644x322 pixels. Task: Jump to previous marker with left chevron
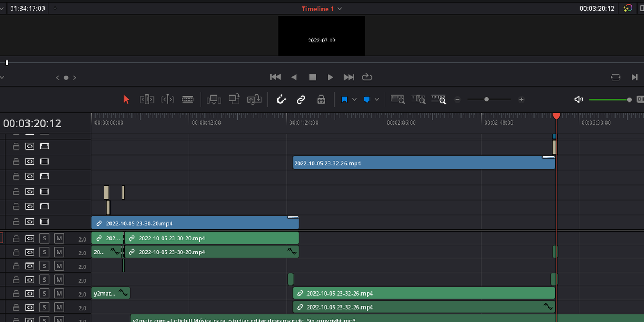coord(58,78)
